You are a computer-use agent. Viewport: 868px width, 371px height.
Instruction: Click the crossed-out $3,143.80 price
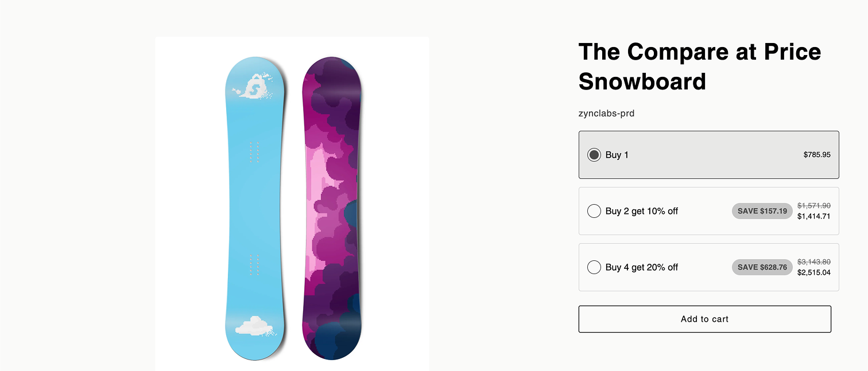tap(813, 262)
